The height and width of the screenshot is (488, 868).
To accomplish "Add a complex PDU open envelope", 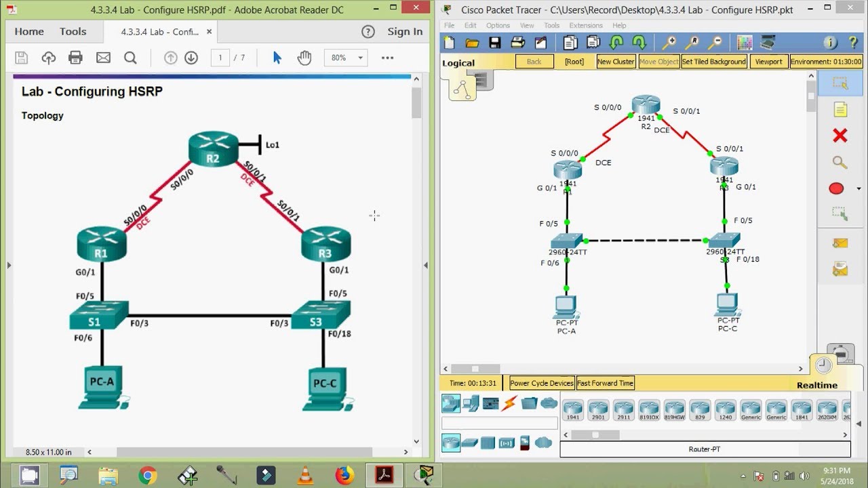I will pyautogui.click(x=840, y=270).
